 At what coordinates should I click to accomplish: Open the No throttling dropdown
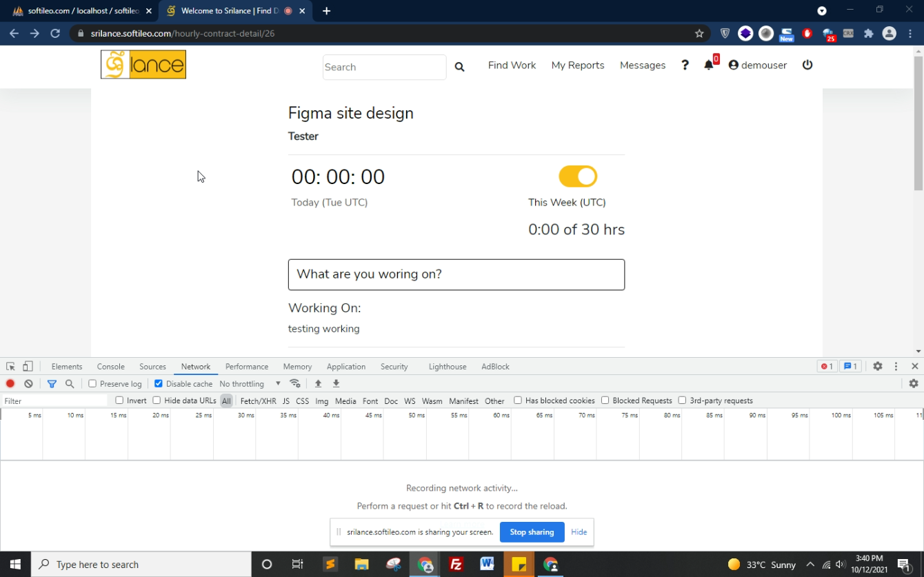point(250,384)
